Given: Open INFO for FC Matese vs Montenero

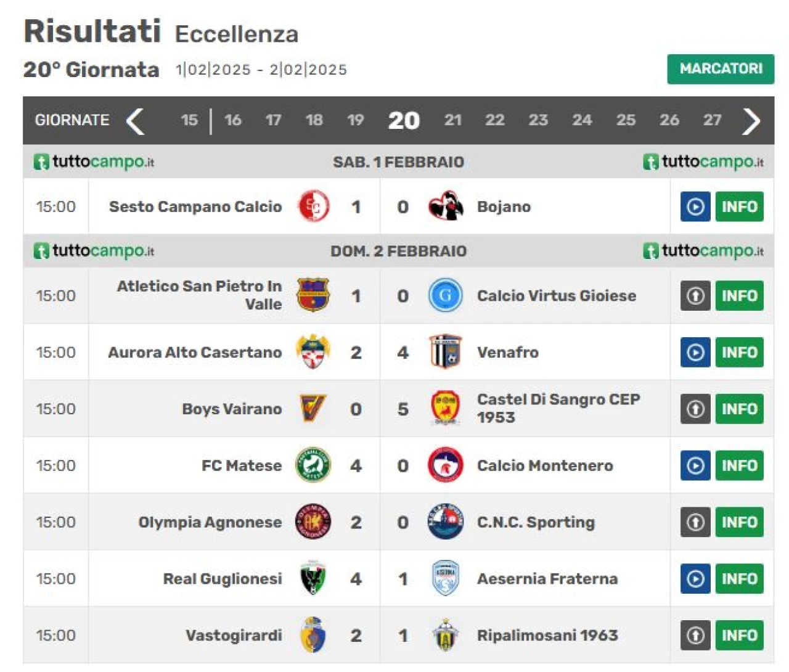Looking at the screenshot, I should click(739, 465).
